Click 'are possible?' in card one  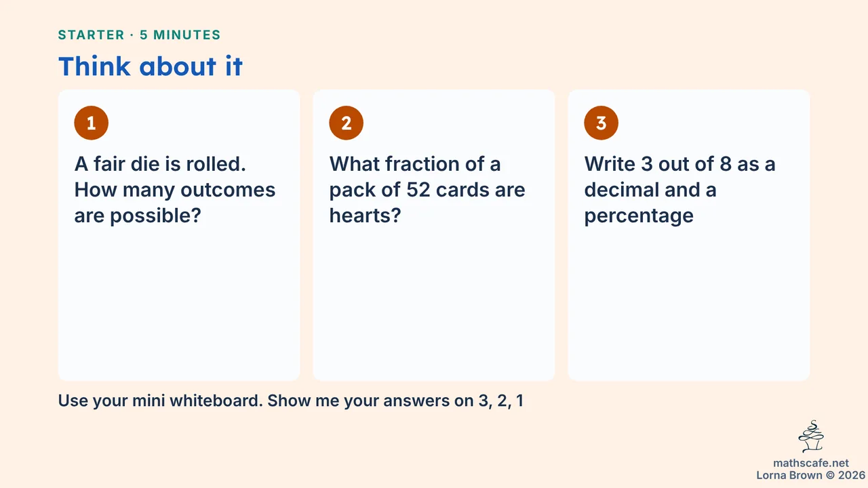click(138, 216)
